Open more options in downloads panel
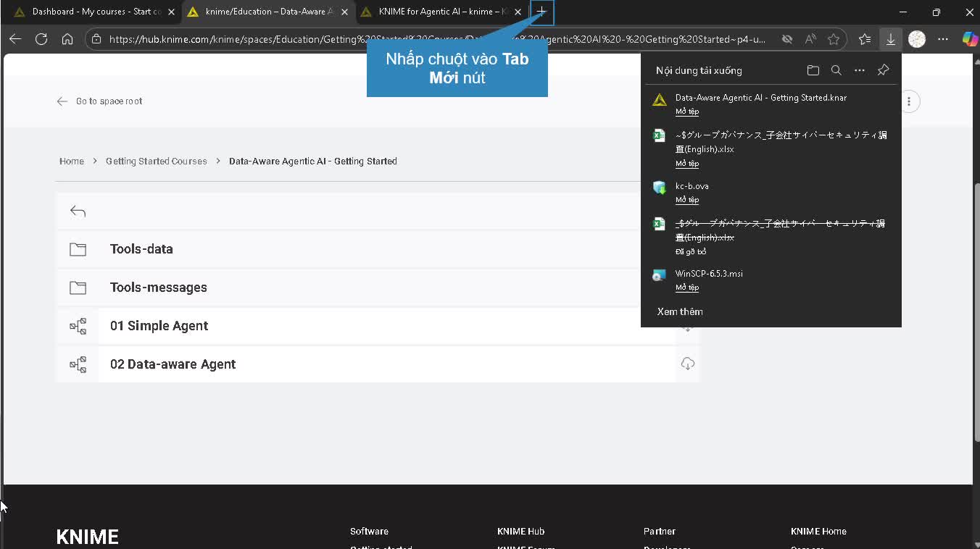 point(859,70)
